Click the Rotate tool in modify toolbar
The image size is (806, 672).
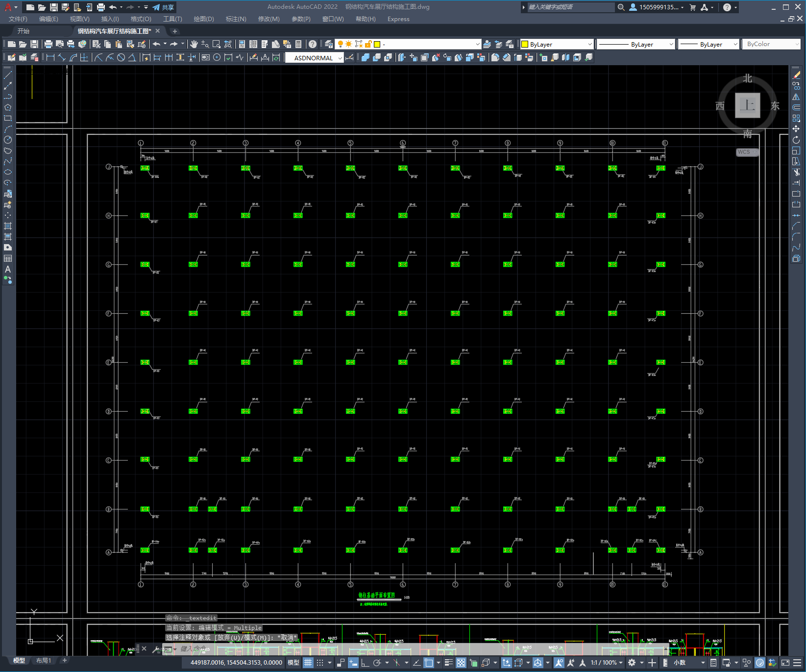pyautogui.click(x=796, y=140)
